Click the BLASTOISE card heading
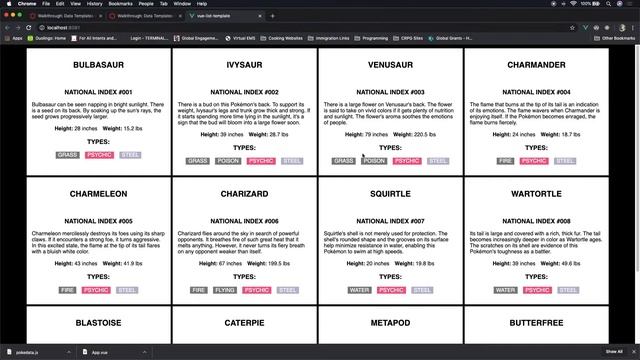This screenshot has width=640, height=360. click(98, 323)
